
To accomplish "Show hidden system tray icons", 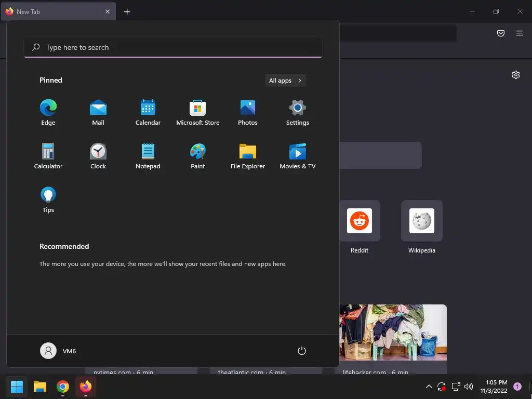I will coord(429,387).
